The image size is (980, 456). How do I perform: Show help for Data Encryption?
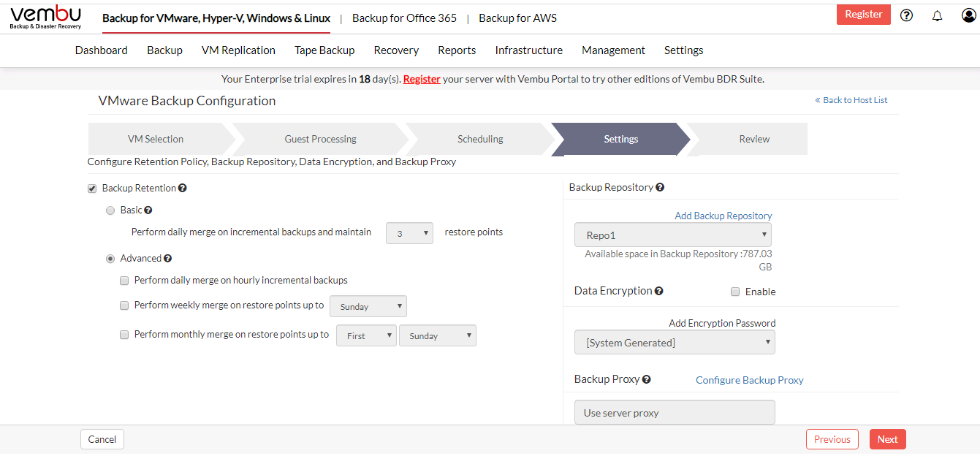pyautogui.click(x=658, y=291)
